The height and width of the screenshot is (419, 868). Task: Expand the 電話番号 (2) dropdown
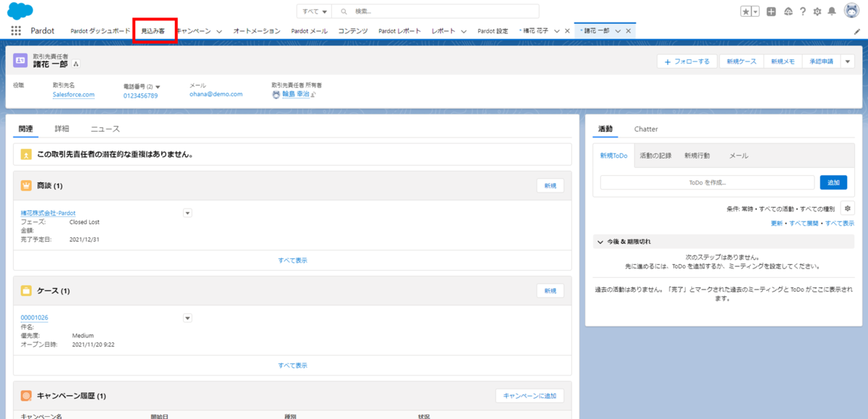tap(158, 86)
